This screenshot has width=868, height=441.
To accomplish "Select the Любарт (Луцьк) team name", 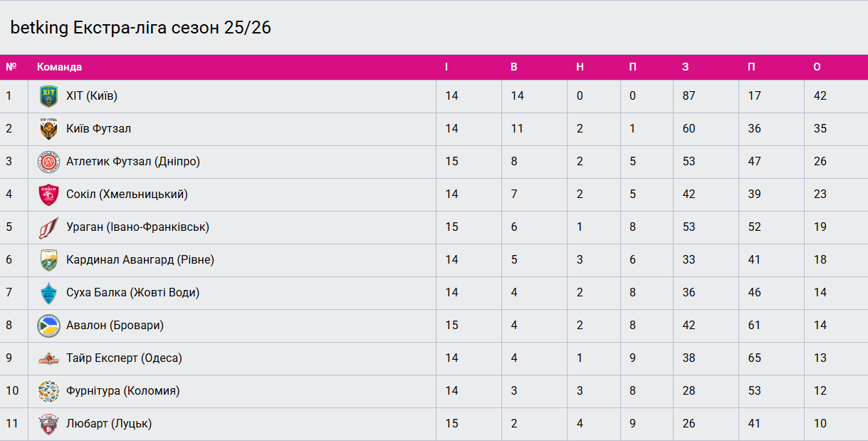I will coord(109,423).
